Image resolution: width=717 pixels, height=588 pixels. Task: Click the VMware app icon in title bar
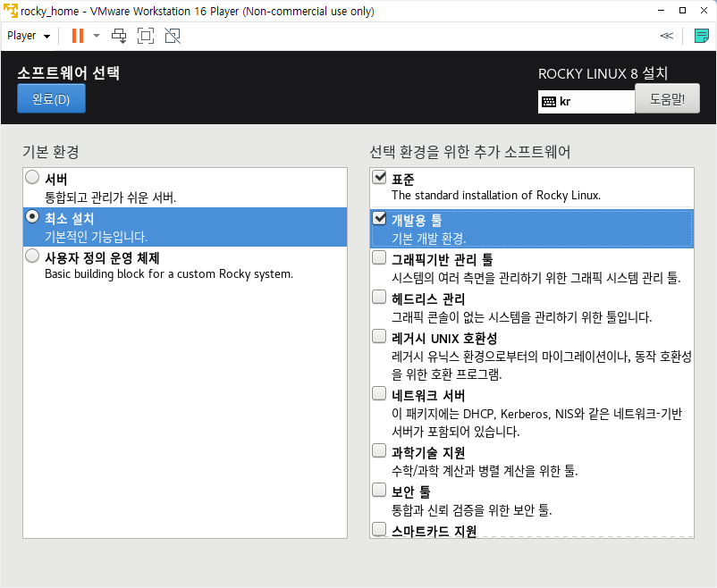pyautogui.click(x=10, y=11)
